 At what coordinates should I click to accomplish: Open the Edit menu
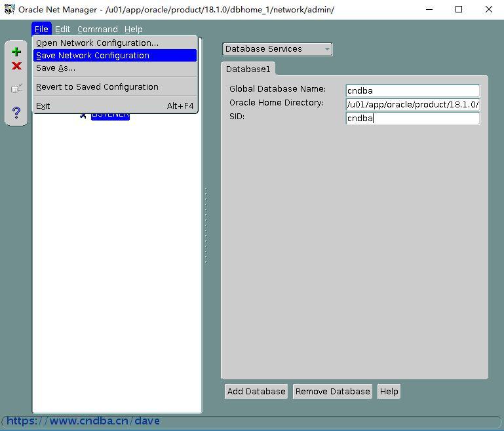(62, 29)
